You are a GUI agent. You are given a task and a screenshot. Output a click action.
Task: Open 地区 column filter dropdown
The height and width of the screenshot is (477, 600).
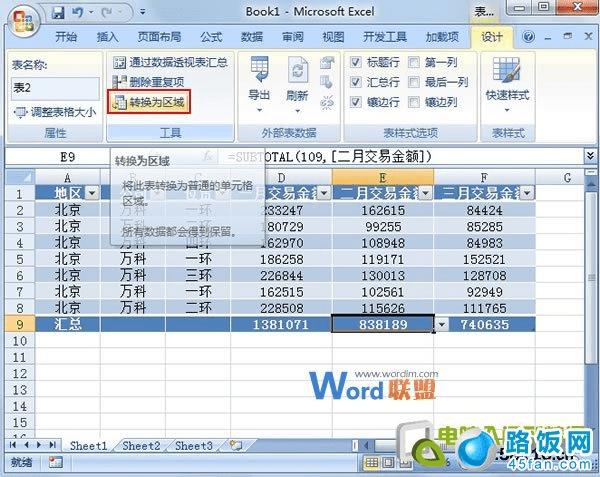click(x=92, y=193)
